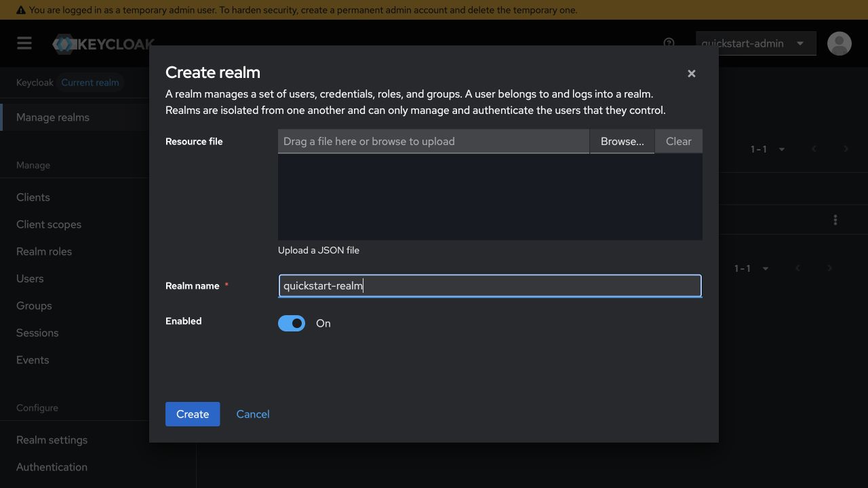Click the Current realm badge
The image size is (868, 488).
(x=90, y=83)
